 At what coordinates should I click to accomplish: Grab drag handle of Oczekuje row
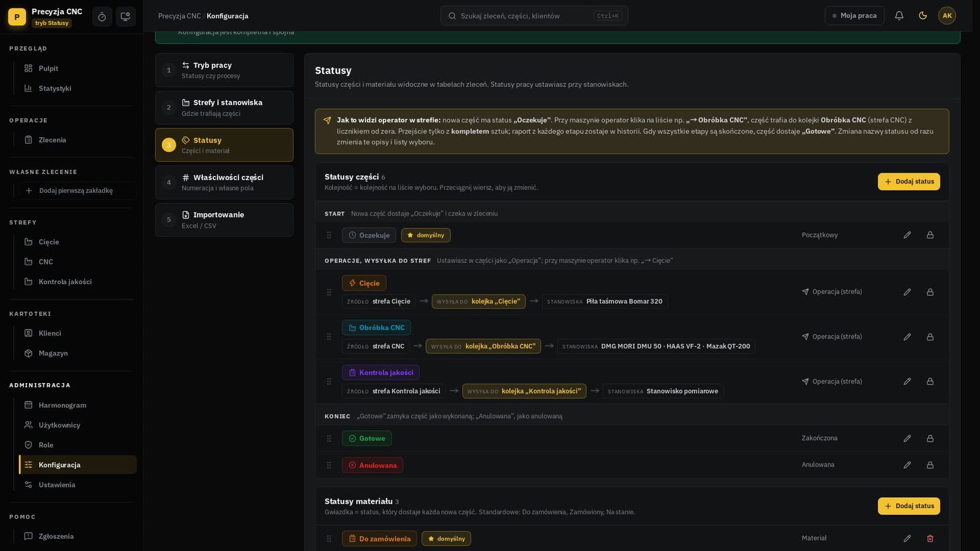[329, 235]
